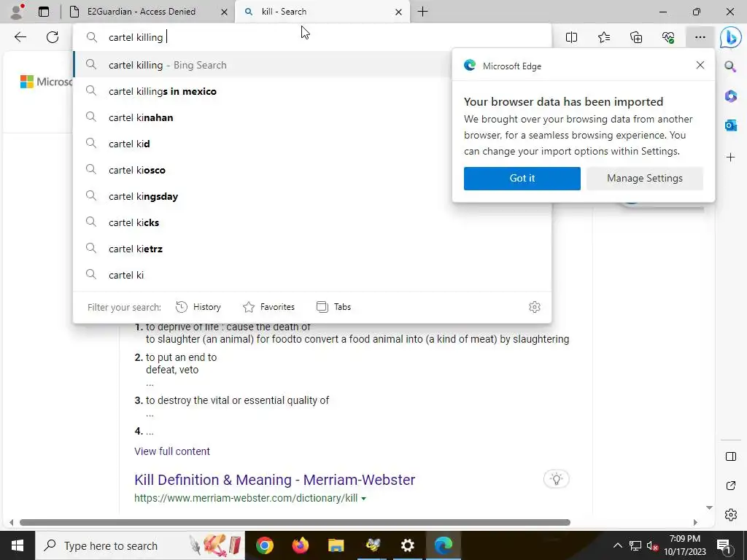Viewport: 747px width, 560px height.
Task: Click scroll-right arrow of horizontal scrollbar
Action: (x=695, y=522)
